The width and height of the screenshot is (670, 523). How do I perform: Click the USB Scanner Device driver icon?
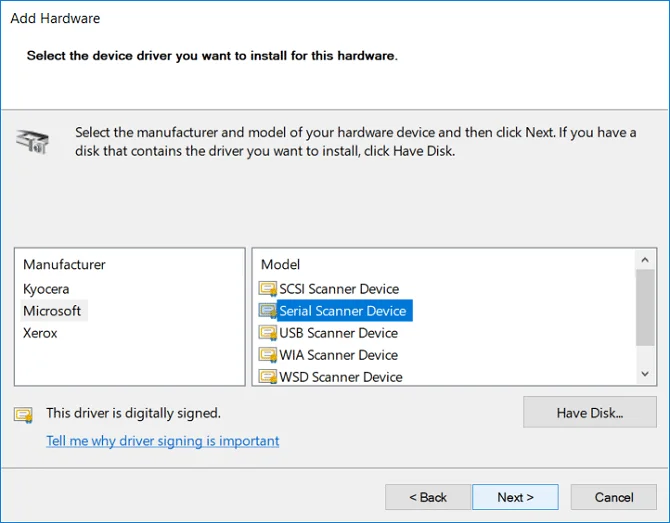[x=268, y=333]
